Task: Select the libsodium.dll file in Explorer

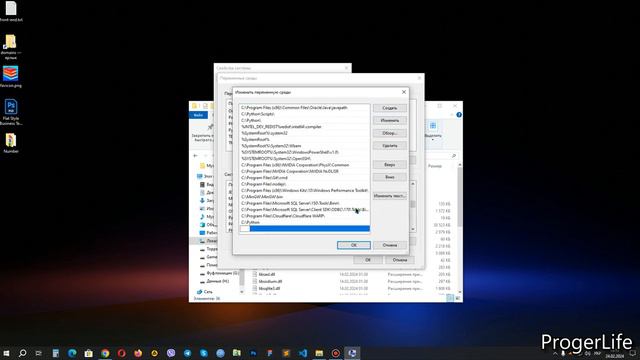Action: point(267,281)
